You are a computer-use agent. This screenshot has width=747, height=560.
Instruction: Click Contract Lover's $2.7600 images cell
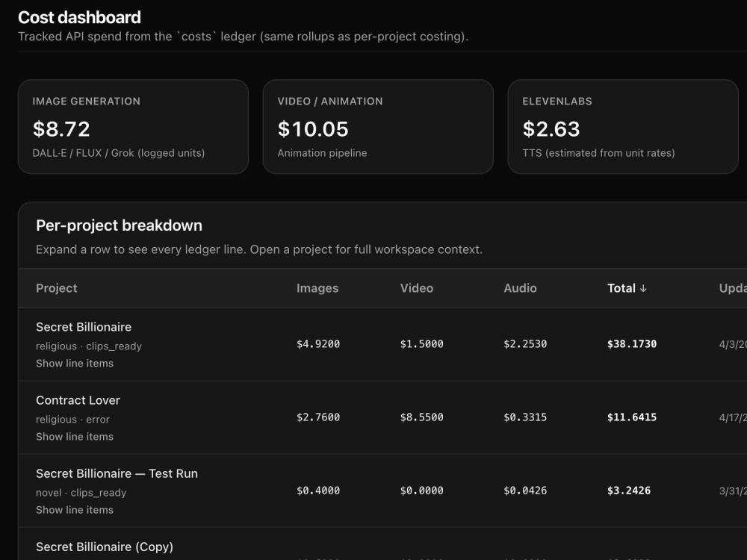tap(318, 417)
